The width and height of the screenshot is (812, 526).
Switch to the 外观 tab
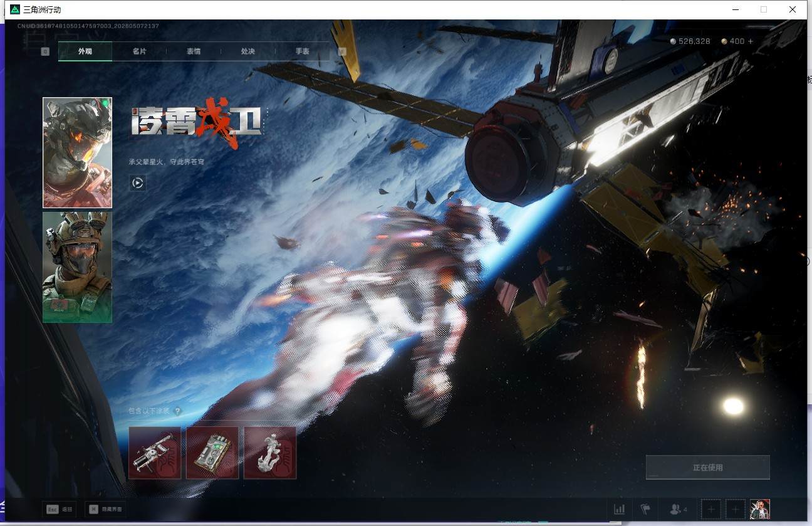(x=85, y=51)
